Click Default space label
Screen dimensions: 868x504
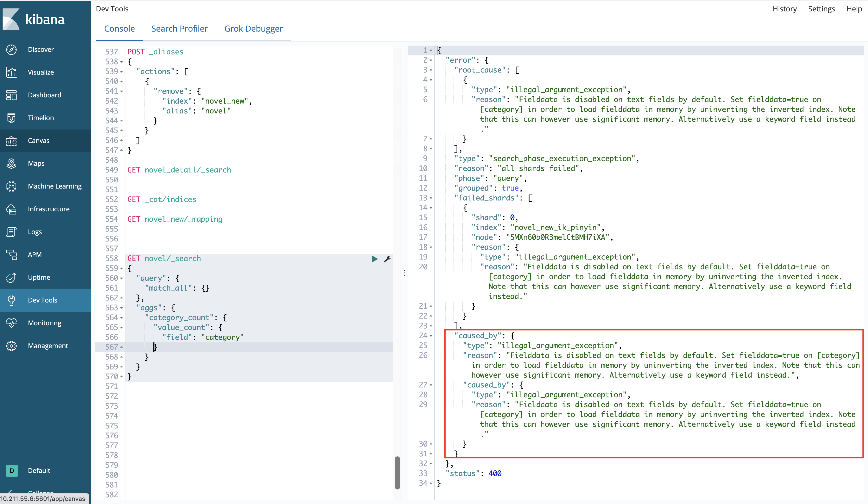[39, 470]
